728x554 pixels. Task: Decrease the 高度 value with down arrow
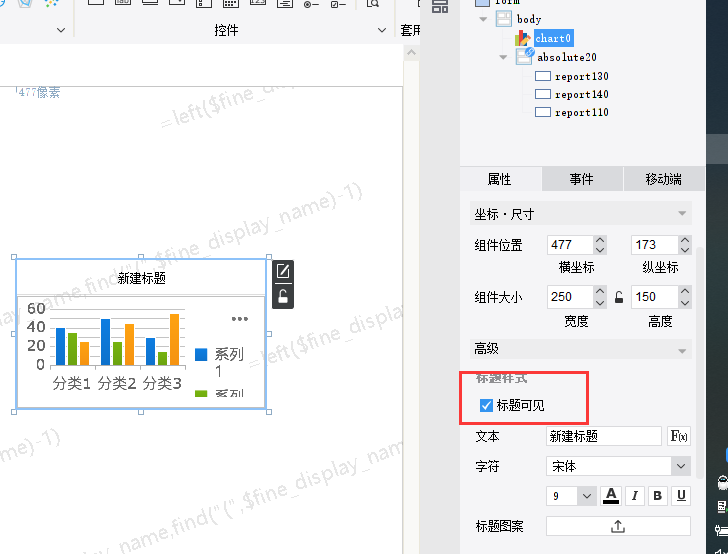(x=685, y=302)
